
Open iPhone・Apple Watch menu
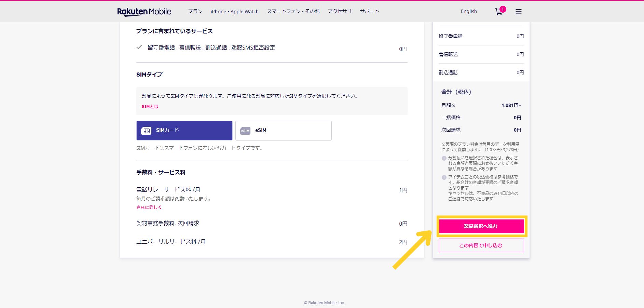pos(234,12)
